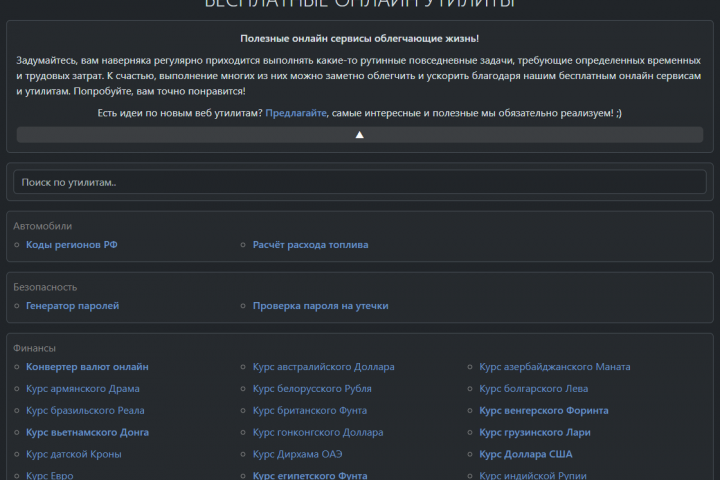
Task: Open Курс бразильского Реала page
Action: click(x=85, y=411)
